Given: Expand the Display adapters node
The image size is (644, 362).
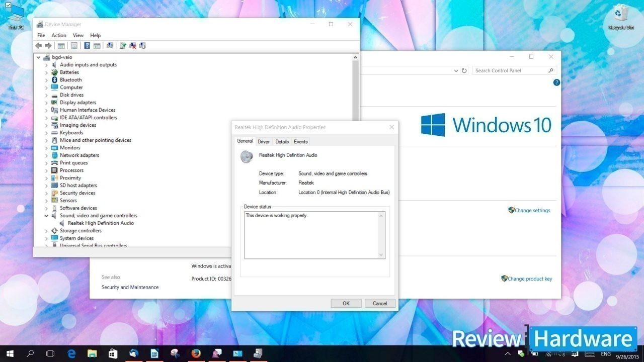Looking at the screenshot, I should (46, 103).
